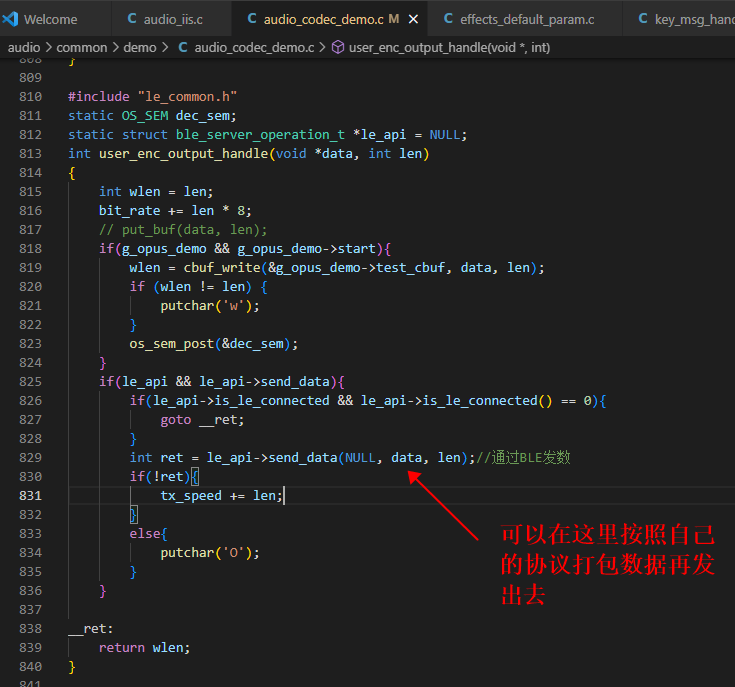Click the '__ret:' label on line 838
The image size is (735, 687).
(x=90, y=629)
